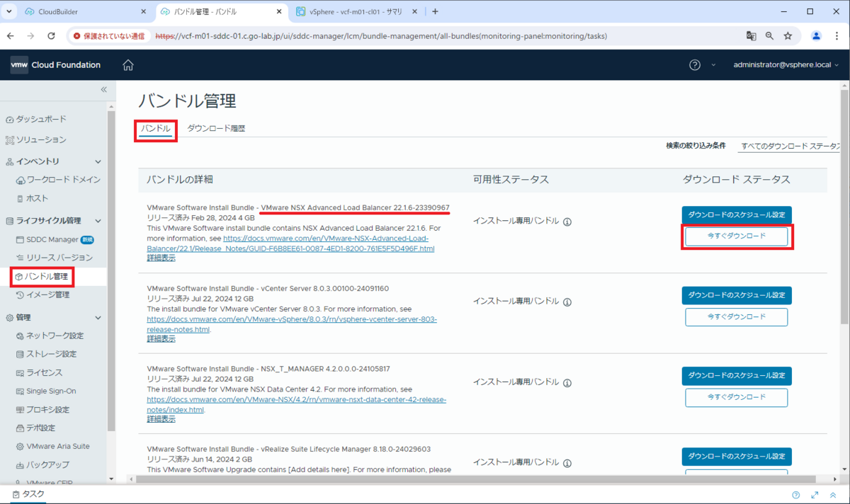
Task: Click info icon for NSX_T_MANAGER availability
Action: click(x=567, y=382)
